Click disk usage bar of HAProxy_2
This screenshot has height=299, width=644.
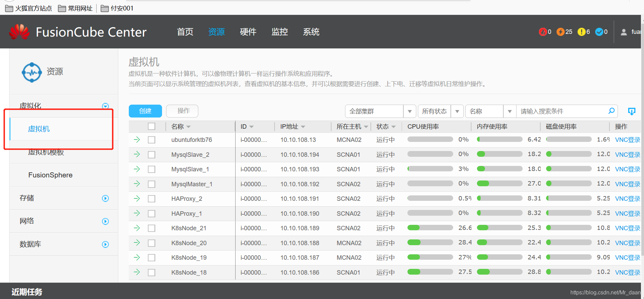tap(569, 198)
